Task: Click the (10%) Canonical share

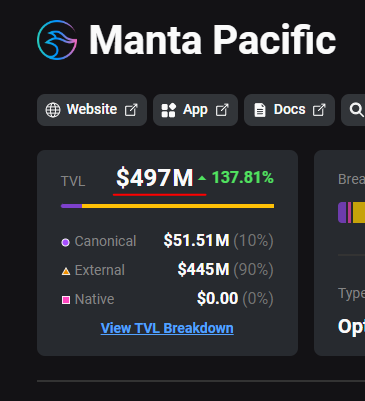Action: (x=253, y=241)
